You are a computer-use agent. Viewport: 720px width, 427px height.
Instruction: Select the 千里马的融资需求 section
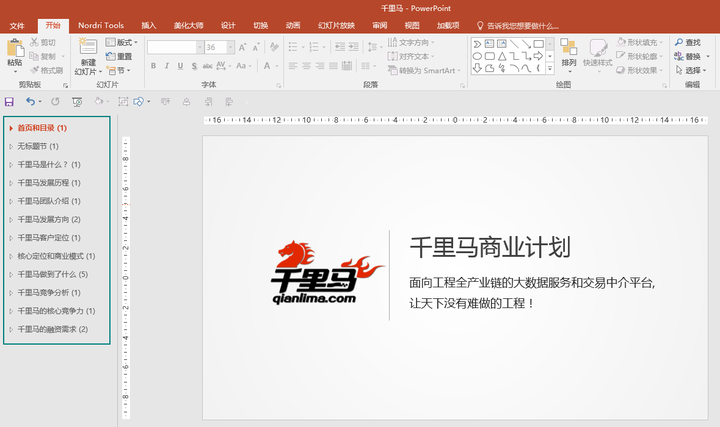click(53, 329)
